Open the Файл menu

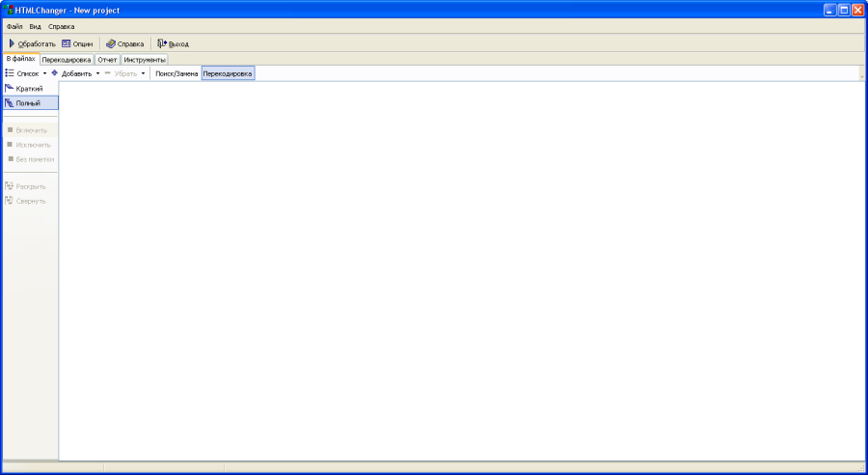(14, 27)
